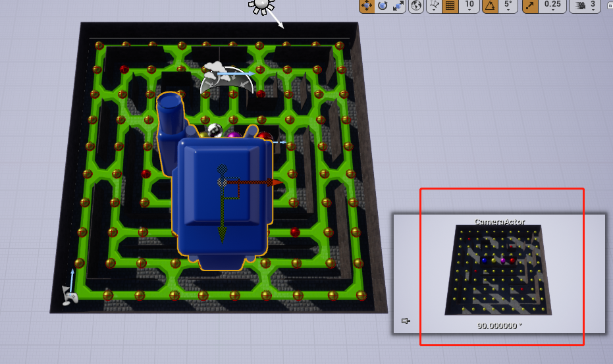The width and height of the screenshot is (613, 364).
Task: Click the maximize viewport icon
Action: click(x=610, y=5)
